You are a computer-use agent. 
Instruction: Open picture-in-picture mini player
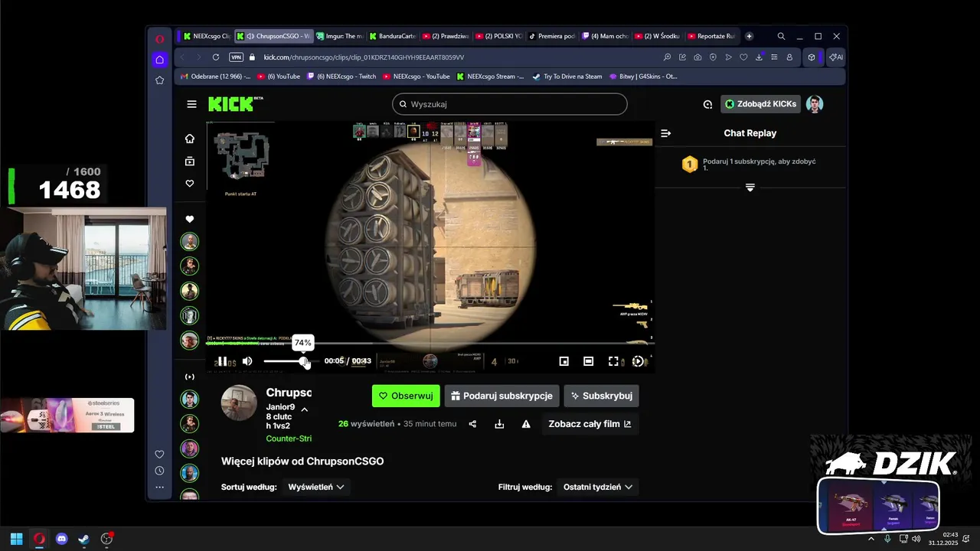(564, 361)
